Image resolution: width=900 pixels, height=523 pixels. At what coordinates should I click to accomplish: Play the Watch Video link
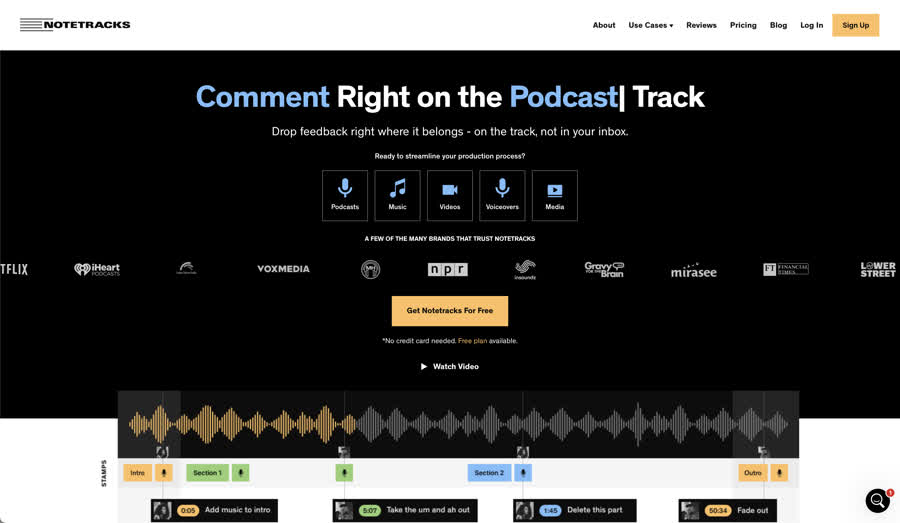tap(450, 367)
